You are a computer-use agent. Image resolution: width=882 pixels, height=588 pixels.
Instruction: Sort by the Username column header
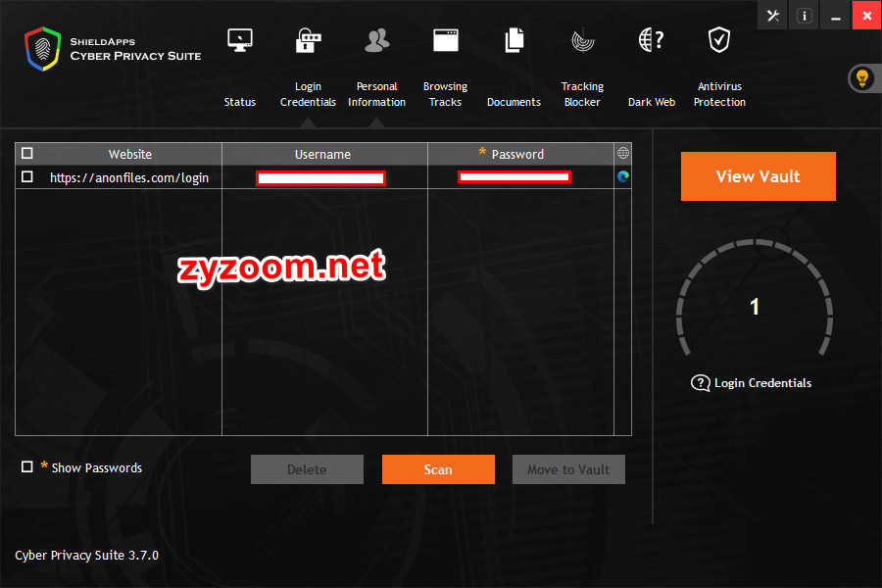click(x=324, y=154)
